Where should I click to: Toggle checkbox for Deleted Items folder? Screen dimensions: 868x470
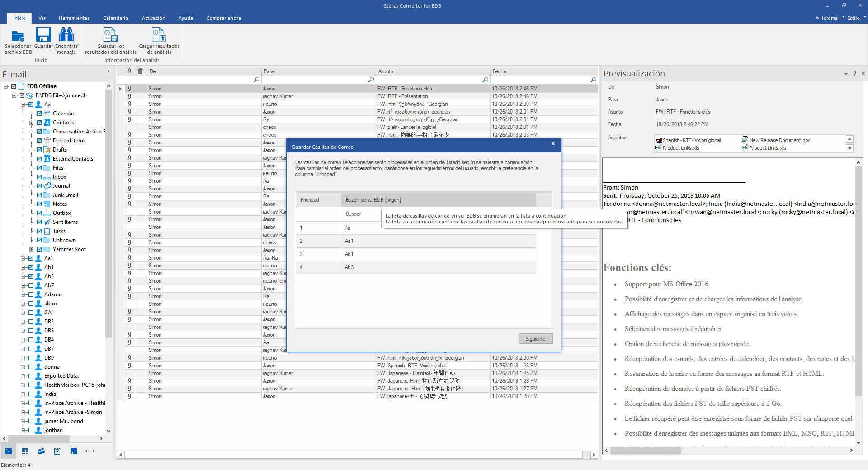[39, 141]
